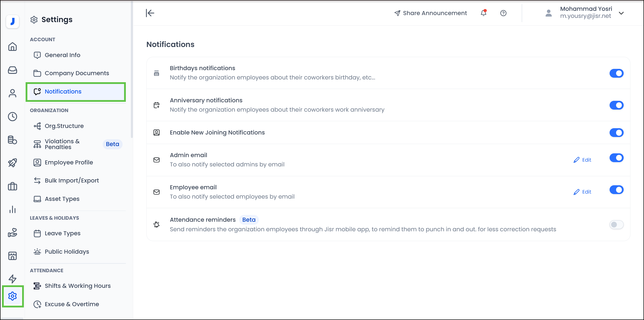Click the clock attendance icon in rail
Screen dimensions: 644x320
click(x=12, y=117)
